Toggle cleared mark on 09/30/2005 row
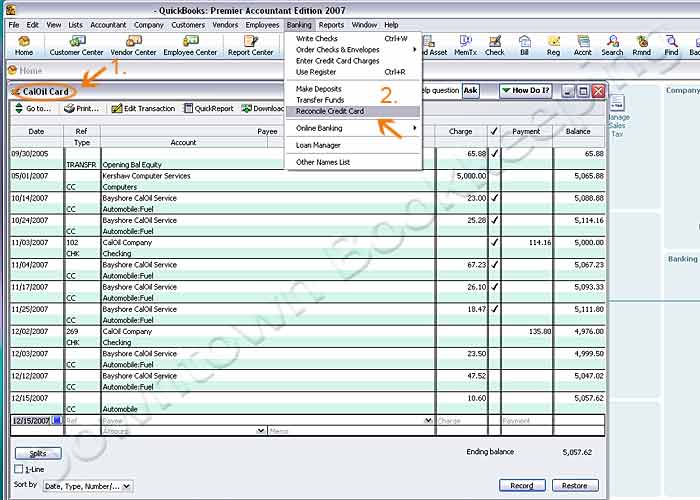The width and height of the screenshot is (700, 500). point(494,154)
